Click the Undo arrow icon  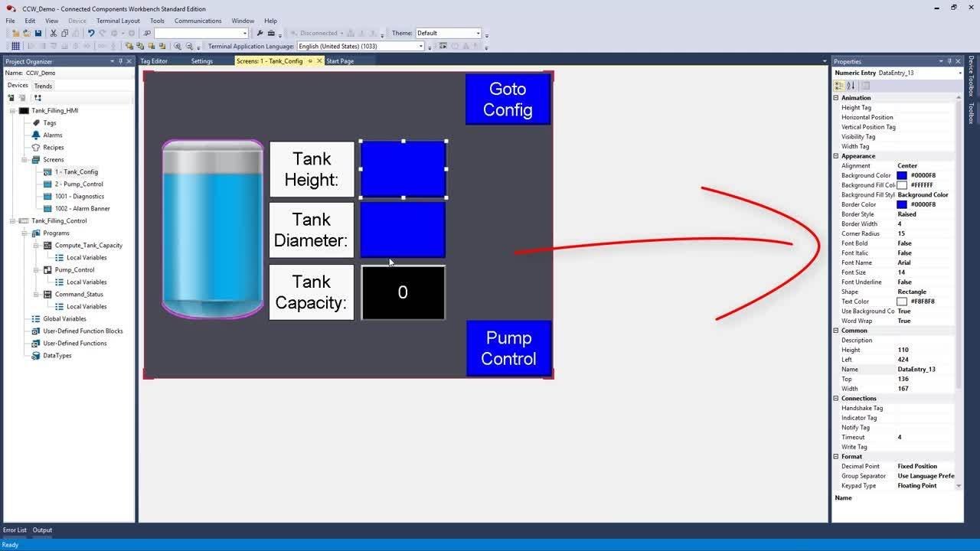90,33
